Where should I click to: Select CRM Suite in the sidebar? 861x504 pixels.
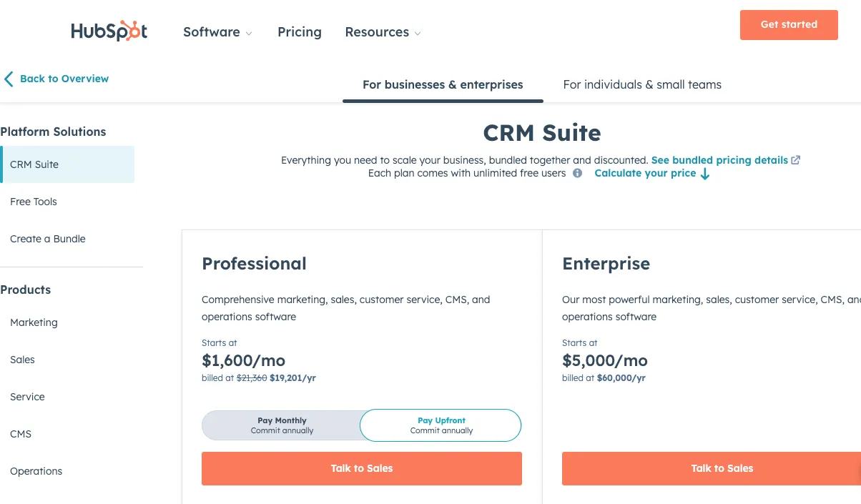67,164
